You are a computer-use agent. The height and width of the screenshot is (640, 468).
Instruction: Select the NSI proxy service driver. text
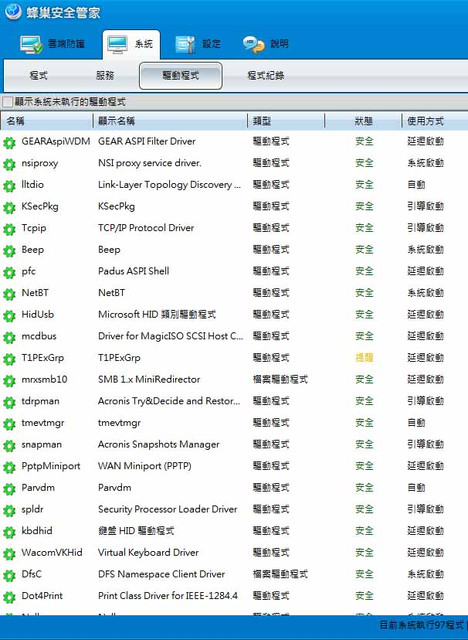pos(149,163)
